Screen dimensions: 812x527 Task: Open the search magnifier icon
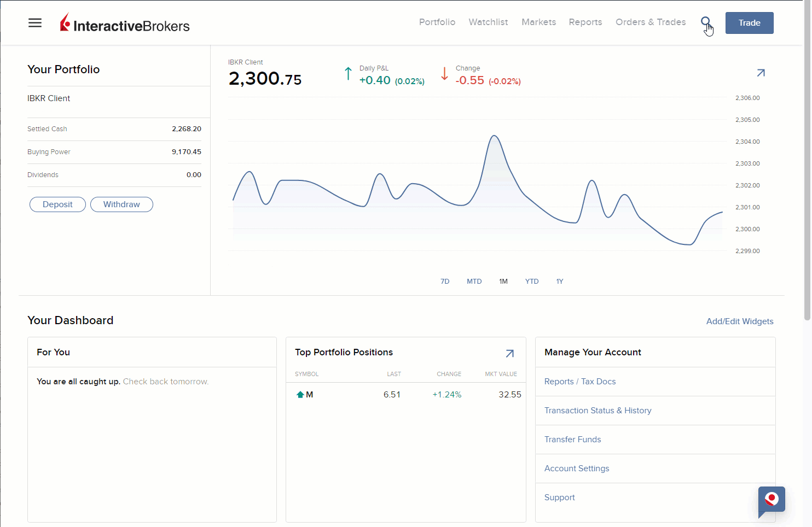coord(706,22)
